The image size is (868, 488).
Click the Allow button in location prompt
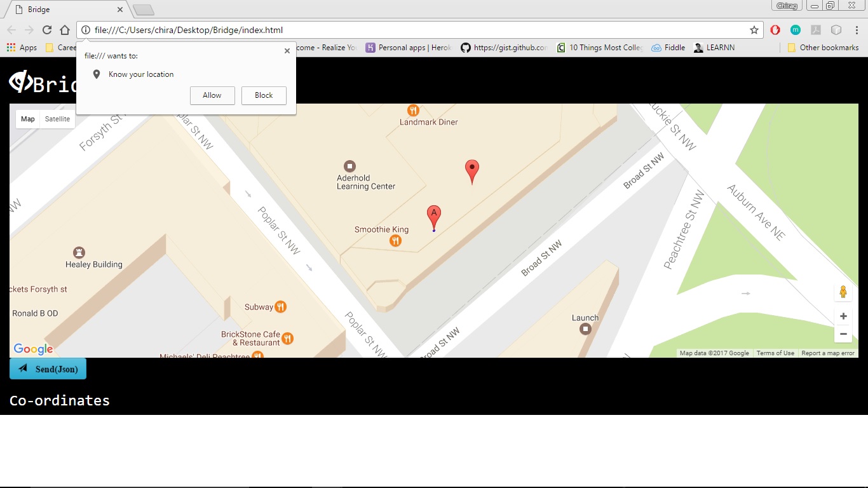(212, 95)
